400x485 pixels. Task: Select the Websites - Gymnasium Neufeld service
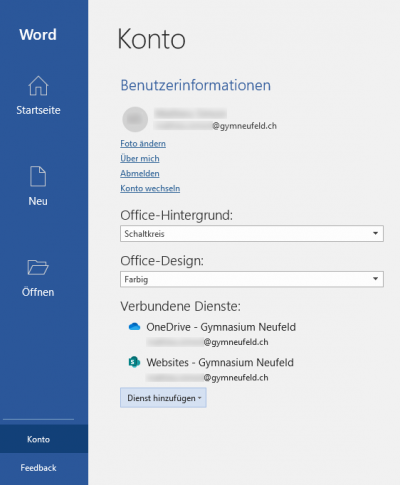click(220, 362)
